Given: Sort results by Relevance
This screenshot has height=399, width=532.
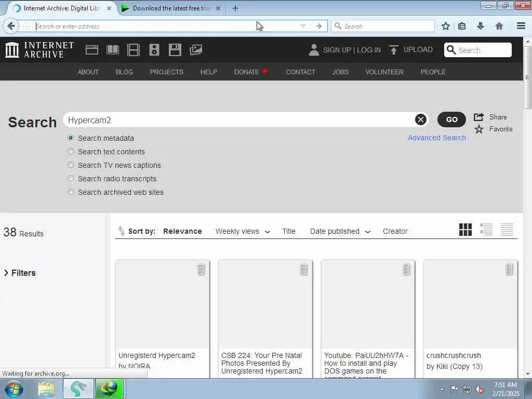Looking at the screenshot, I should tap(182, 231).
